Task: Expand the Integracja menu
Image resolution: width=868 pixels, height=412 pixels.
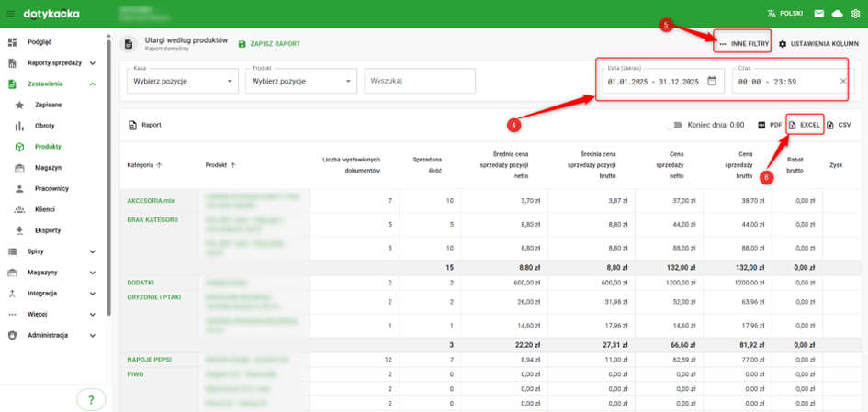Action: click(93, 294)
